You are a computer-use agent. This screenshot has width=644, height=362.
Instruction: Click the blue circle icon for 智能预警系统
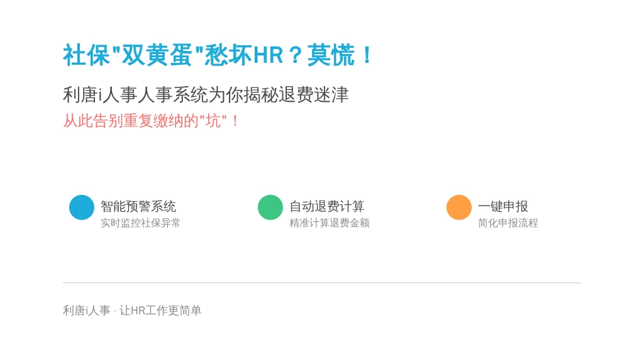click(82, 207)
